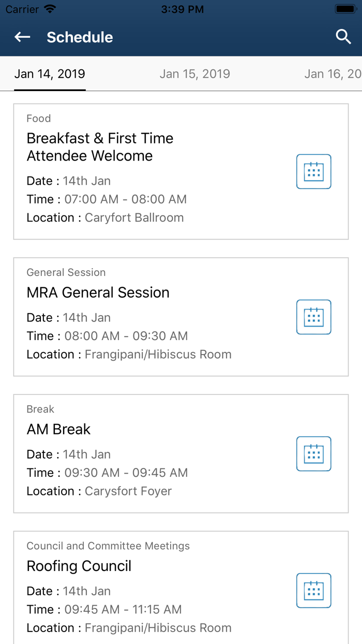This screenshot has width=362, height=644.
Task: Add Roofing Council to calendar
Action: click(x=313, y=590)
